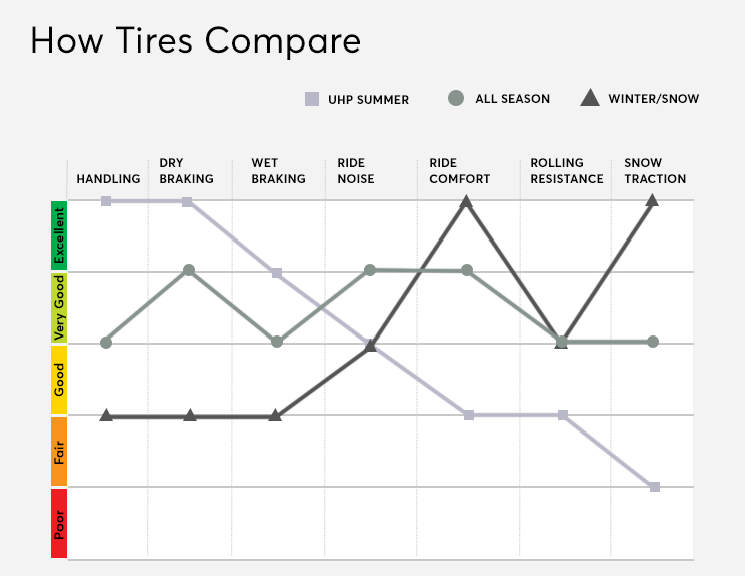Image resolution: width=745 pixels, height=576 pixels.
Task: Click the Winter/Snow legend triangle icon
Action: 590,98
